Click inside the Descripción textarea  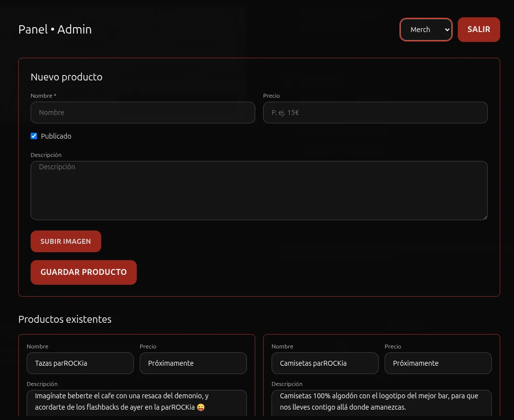click(259, 190)
